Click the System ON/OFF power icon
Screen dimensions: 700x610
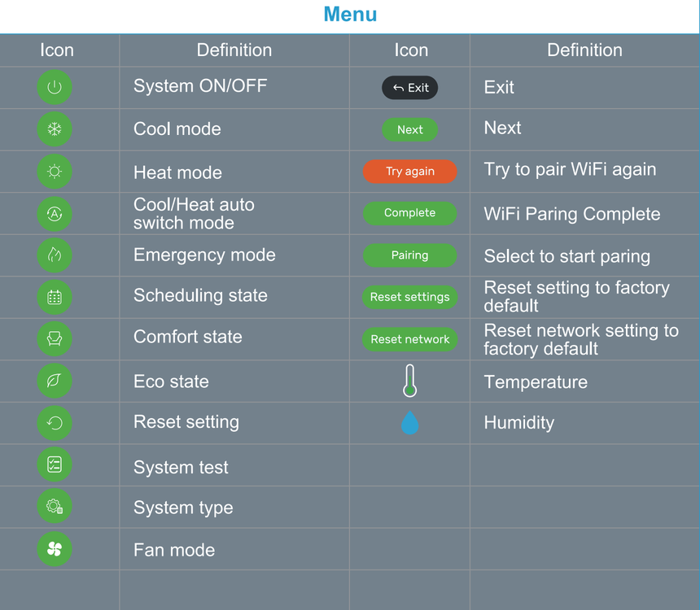point(55,87)
